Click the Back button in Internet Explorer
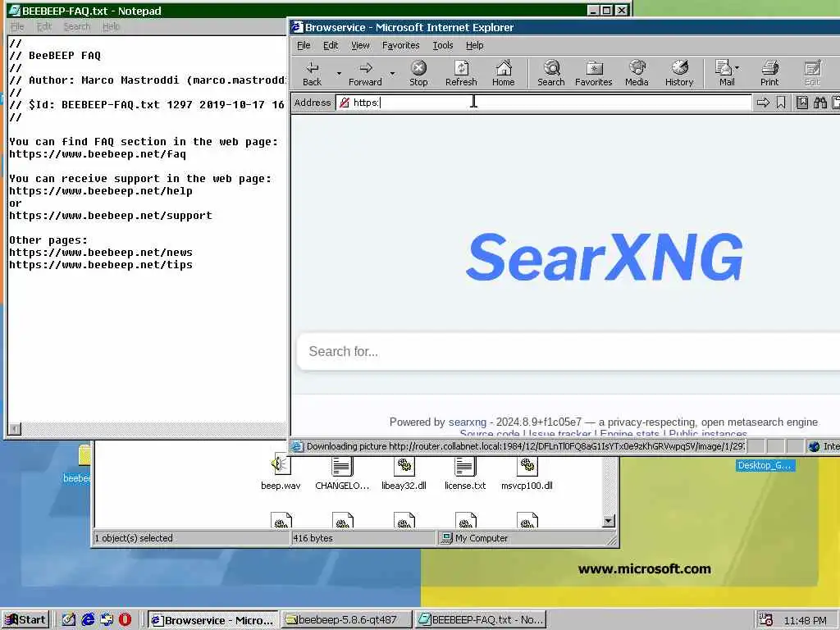The height and width of the screenshot is (630, 840). coord(313,73)
